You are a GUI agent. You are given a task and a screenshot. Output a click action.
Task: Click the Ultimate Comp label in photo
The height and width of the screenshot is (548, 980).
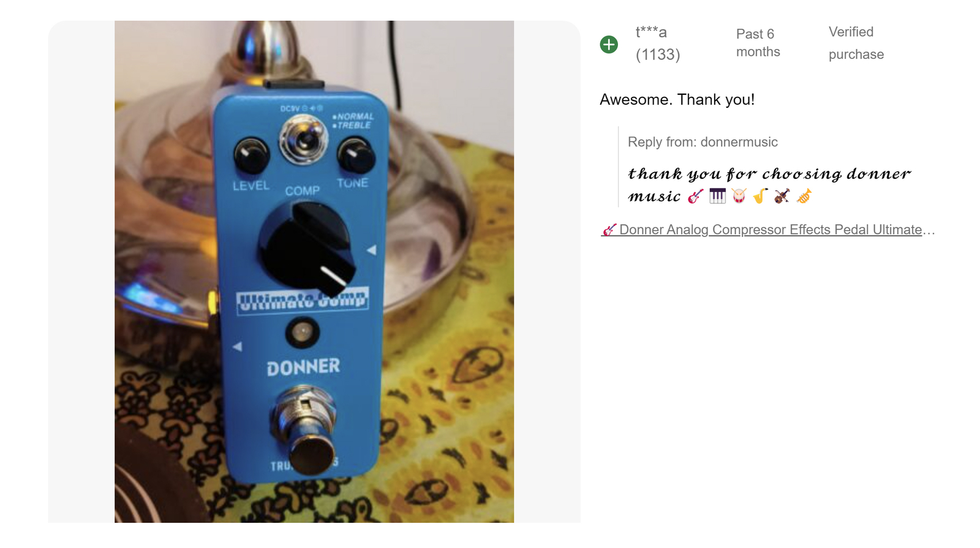tap(303, 301)
